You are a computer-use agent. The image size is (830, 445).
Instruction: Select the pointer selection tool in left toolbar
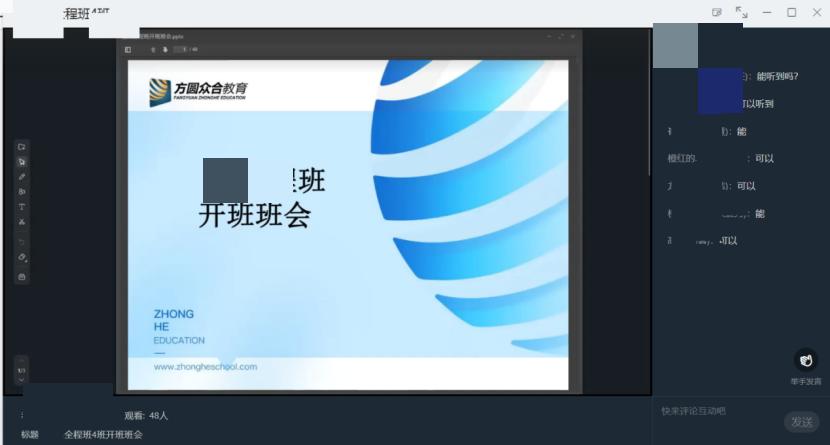[22, 162]
